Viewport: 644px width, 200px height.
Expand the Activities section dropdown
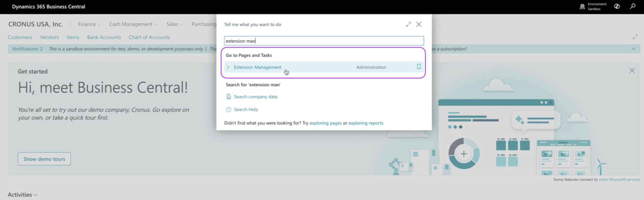point(22,194)
